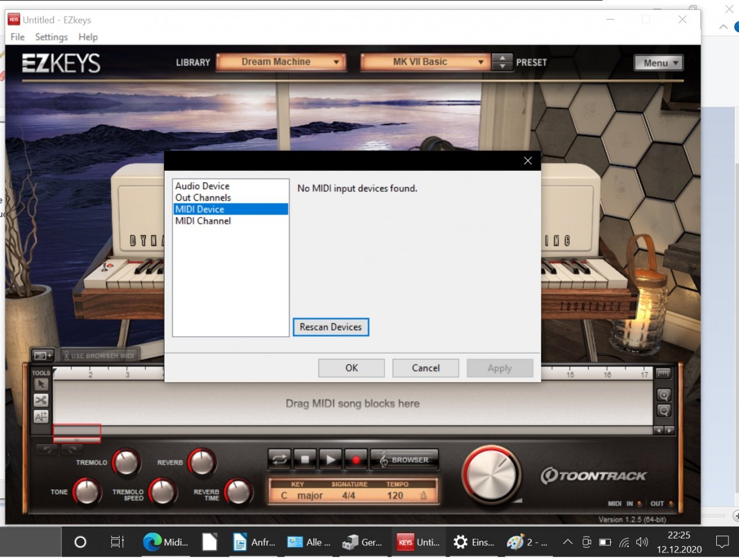739x560 pixels.
Task: Select the text add/remove tool
Action: (x=41, y=416)
